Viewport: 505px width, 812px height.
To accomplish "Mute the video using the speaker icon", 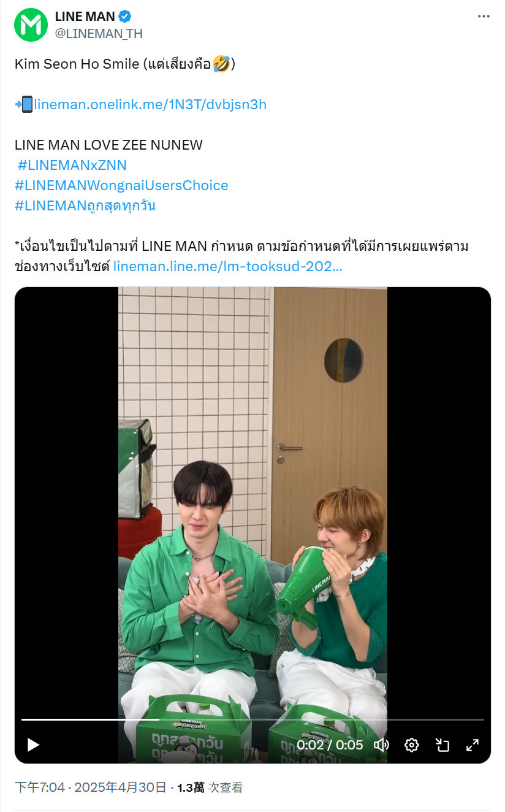I will click(x=382, y=745).
